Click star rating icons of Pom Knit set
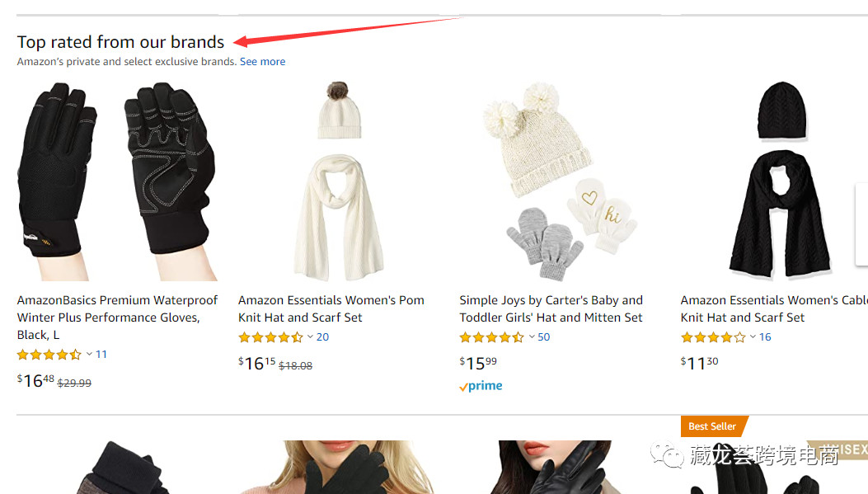This screenshot has height=494, width=868. click(x=270, y=337)
